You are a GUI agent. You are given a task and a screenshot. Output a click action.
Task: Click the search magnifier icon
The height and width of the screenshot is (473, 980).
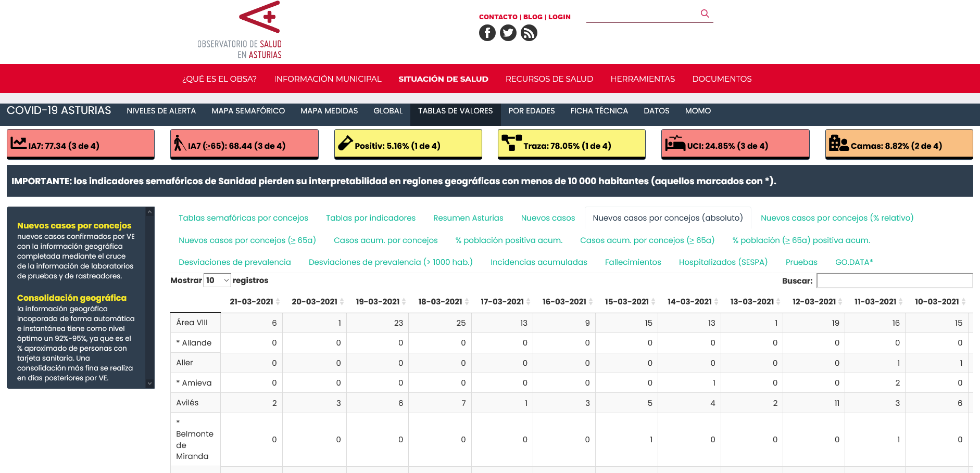[x=705, y=14]
